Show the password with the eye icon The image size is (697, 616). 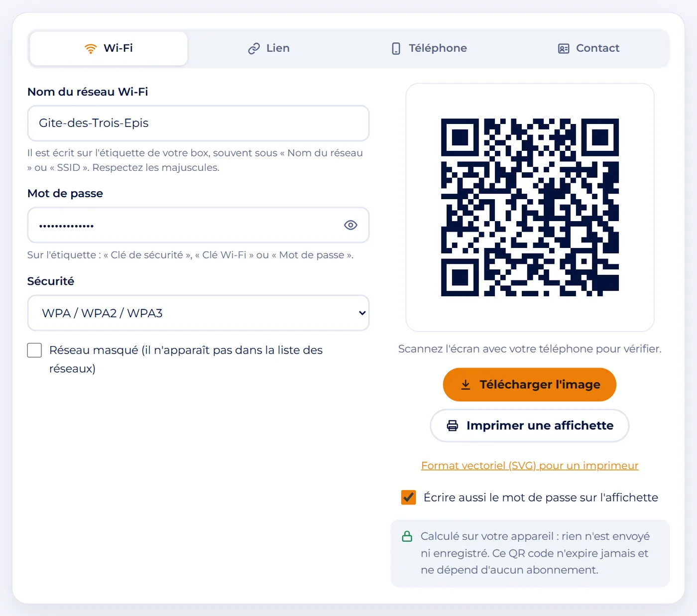point(350,225)
